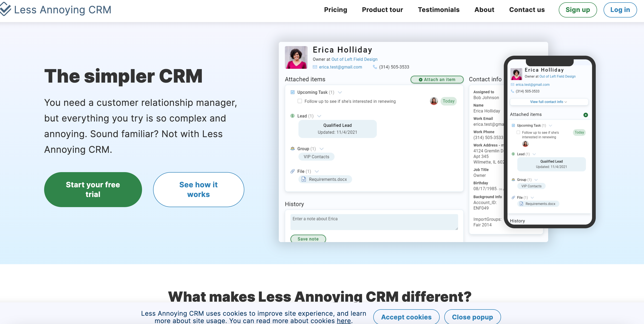This screenshot has width=644, height=324.
Task: Click erica.test@gmail.com in the desktop card
Action: 340,67
